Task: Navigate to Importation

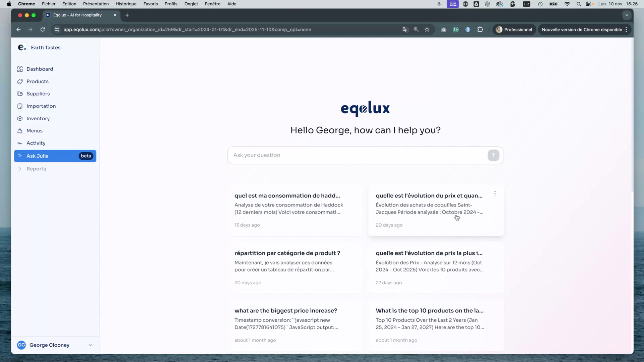Action: (41, 106)
